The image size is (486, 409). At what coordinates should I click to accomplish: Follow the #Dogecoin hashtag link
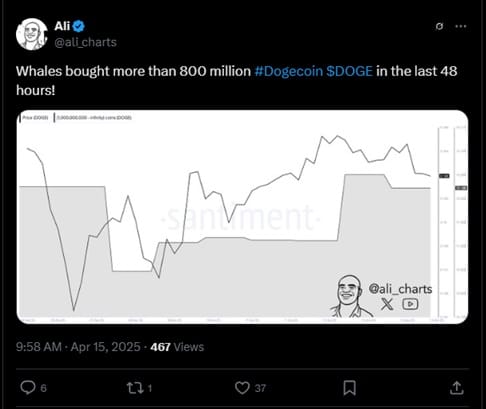[x=289, y=71]
